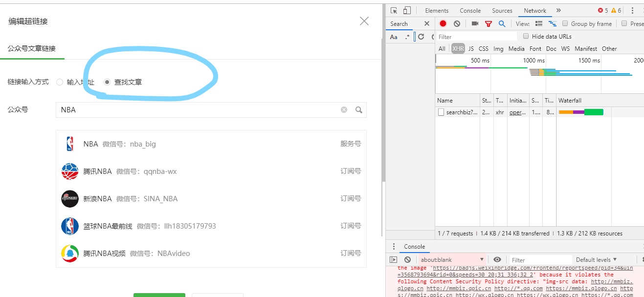Open the about:blank context dropdown
644x297 pixels.
pos(452,260)
